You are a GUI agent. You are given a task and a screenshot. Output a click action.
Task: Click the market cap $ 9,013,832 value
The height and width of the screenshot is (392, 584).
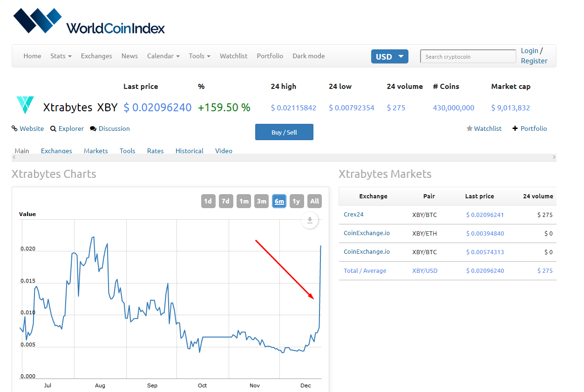[x=510, y=108]
